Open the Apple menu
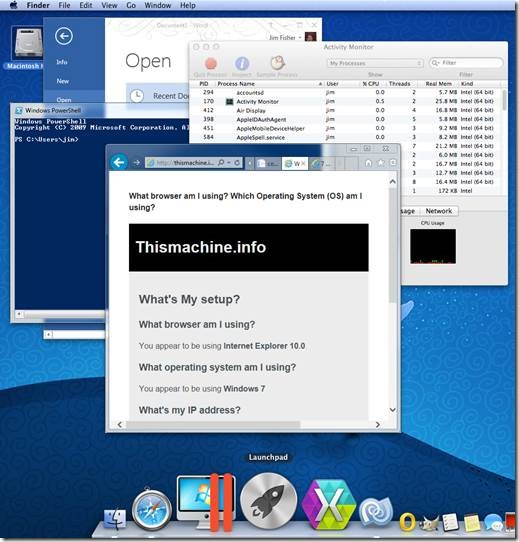The width and height of the screenshot is (519, 542). pos(13,5)
